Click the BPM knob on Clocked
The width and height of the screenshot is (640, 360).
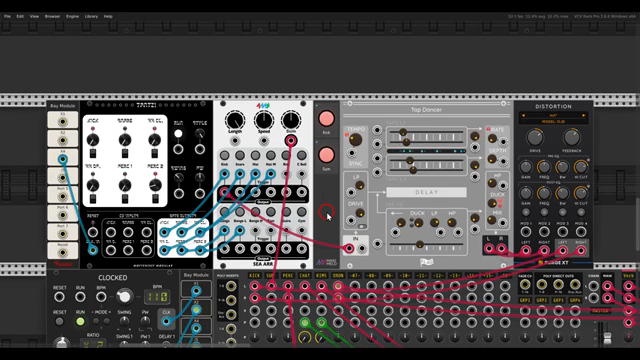click(x=124, y=297)
